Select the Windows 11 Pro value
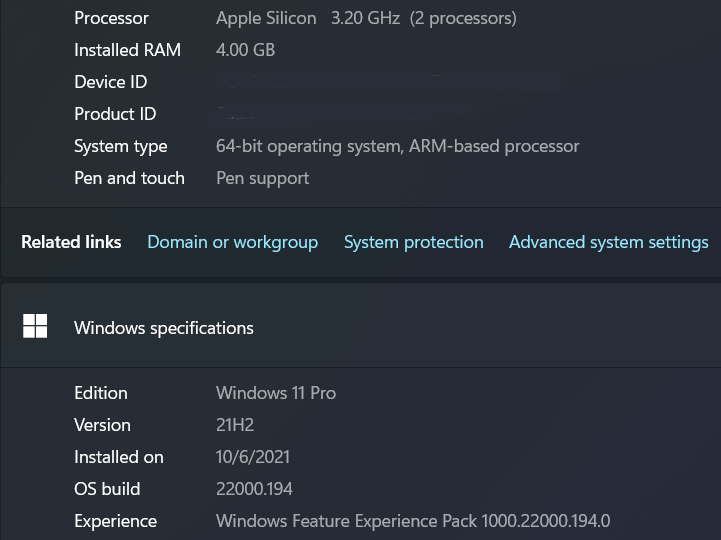 coord(276,393)
